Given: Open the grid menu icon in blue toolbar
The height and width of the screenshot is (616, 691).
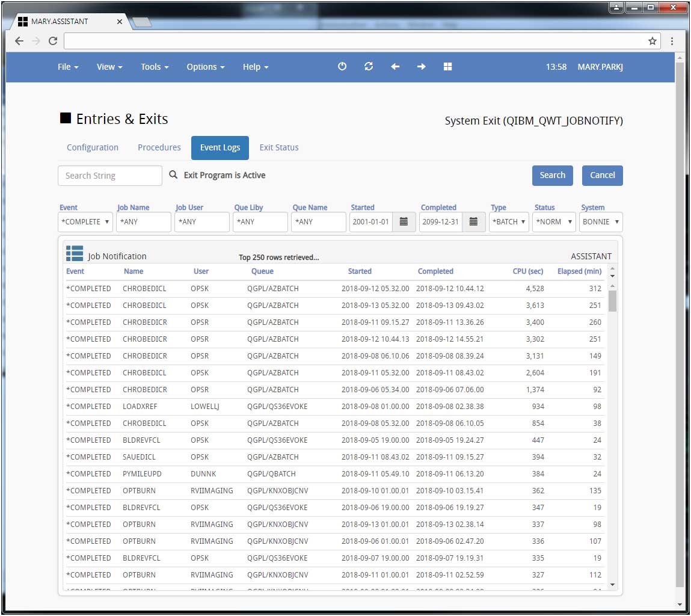Looking at the screenshot, I should tap(447, 67).
